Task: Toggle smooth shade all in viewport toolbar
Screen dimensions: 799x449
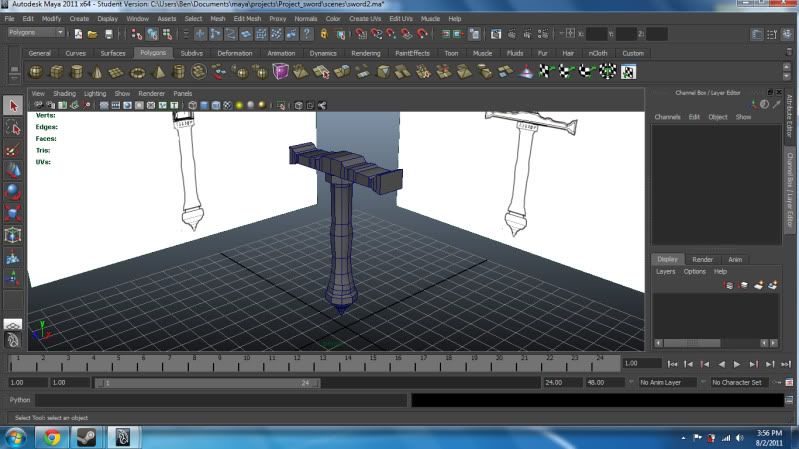Action: click(204, 105)
